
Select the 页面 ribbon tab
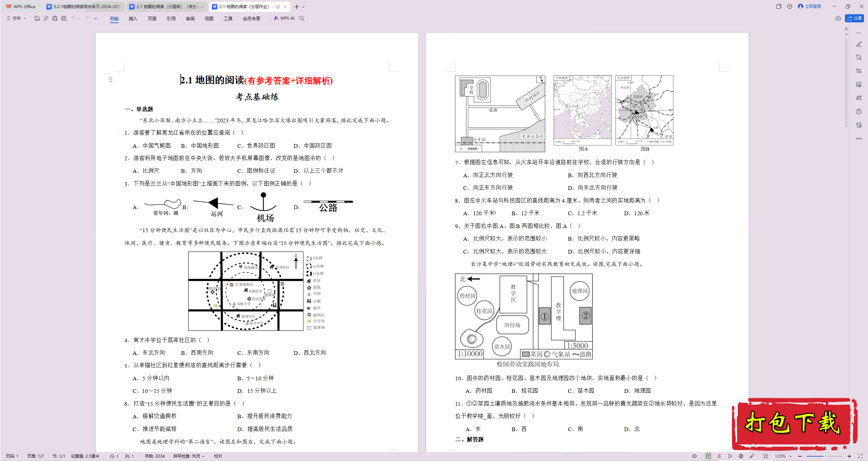click(x=152, y=19)
